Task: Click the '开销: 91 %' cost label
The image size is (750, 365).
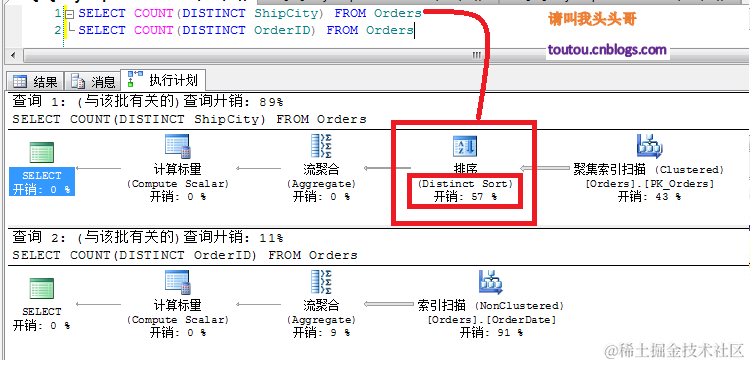Action: click(x=491, y=332)
